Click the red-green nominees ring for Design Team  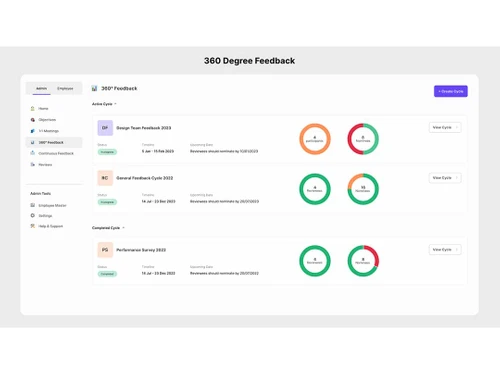[x=363, y=139]
